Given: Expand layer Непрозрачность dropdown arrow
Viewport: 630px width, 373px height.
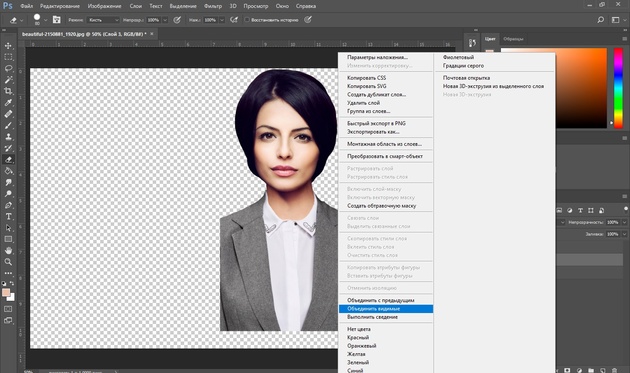Looking at the screenshot, I should (x=625, y=222).
